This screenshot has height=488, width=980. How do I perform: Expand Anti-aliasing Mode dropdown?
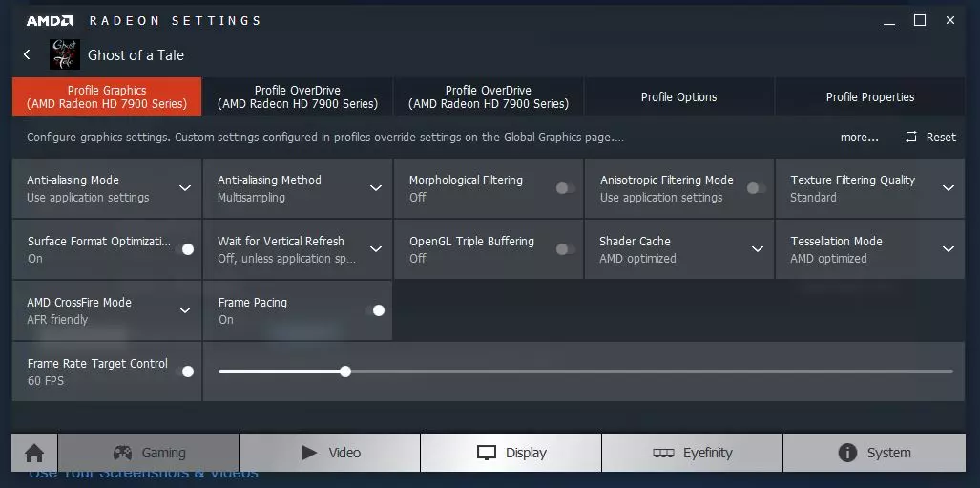point(185,188)
